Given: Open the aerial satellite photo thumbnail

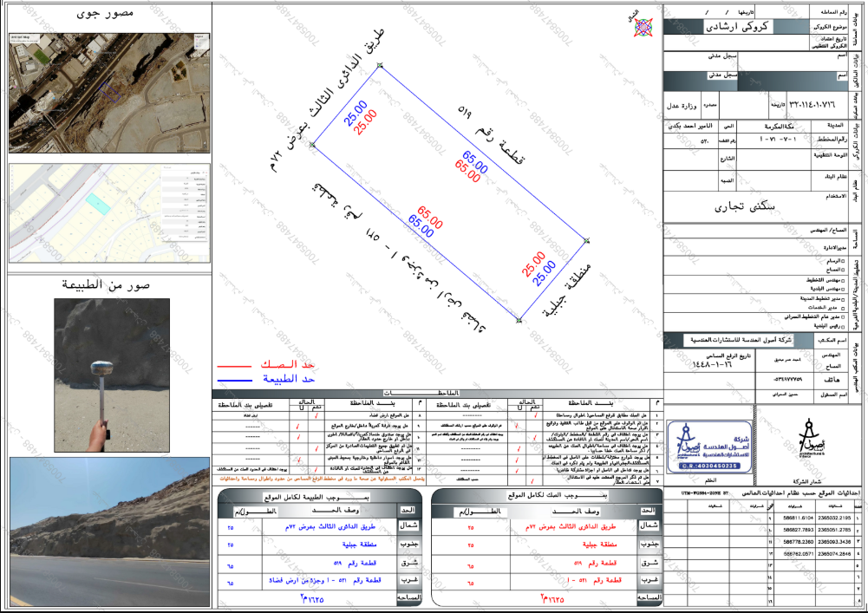Looking at the screenshot, I should (x=109, y=93).
